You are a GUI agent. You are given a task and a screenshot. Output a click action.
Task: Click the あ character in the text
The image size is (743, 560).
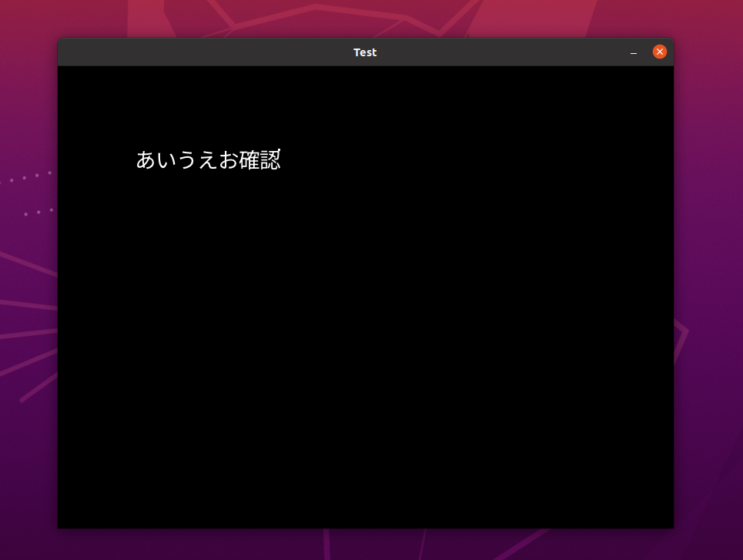tap(146, 160)
